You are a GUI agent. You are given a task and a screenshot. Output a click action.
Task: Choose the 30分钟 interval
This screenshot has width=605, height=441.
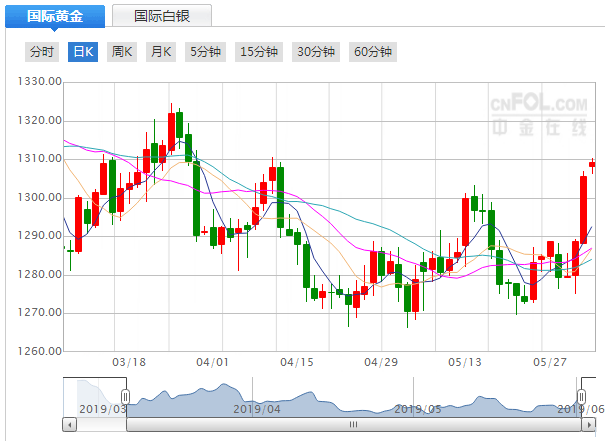pos(315,52)
